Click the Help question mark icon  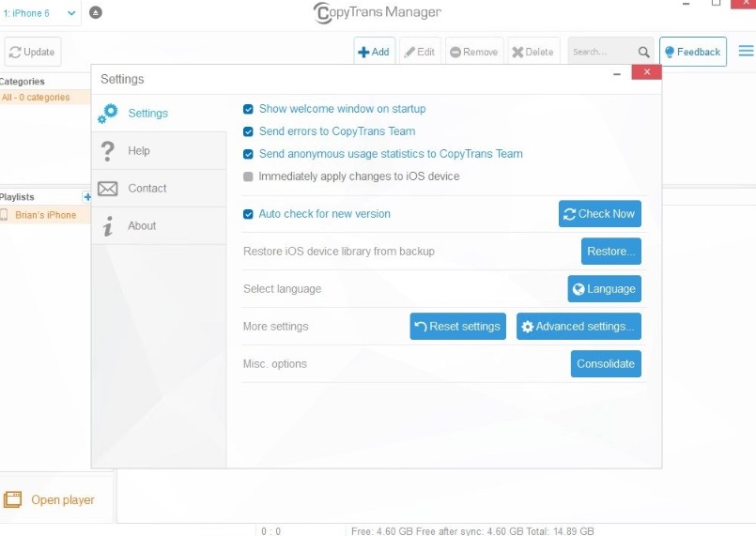point(108,151)
